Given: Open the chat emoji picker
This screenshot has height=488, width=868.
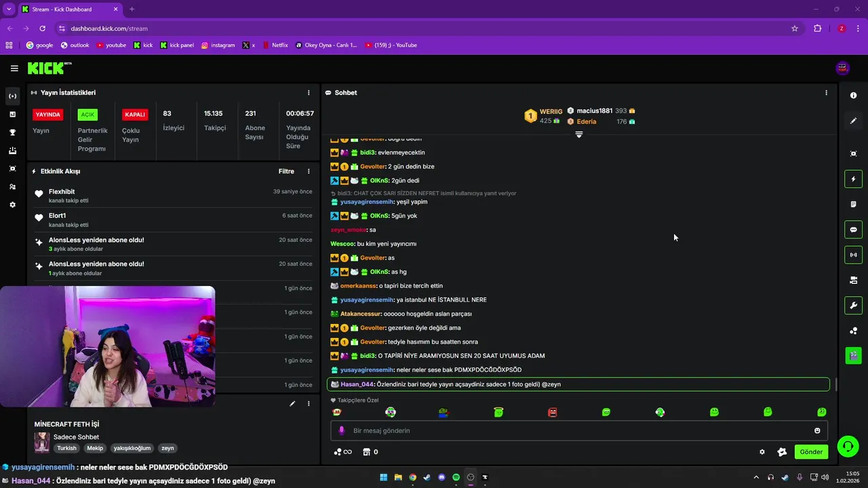Looking at the screenshot, I should coord(817,430).
